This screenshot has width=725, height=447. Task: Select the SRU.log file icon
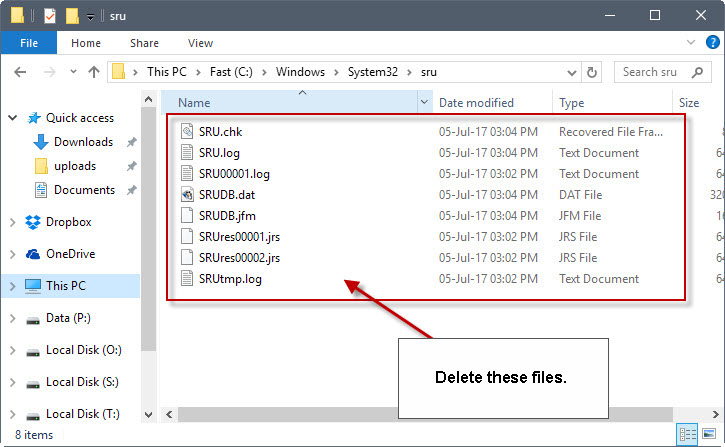(x=187, y=153)
